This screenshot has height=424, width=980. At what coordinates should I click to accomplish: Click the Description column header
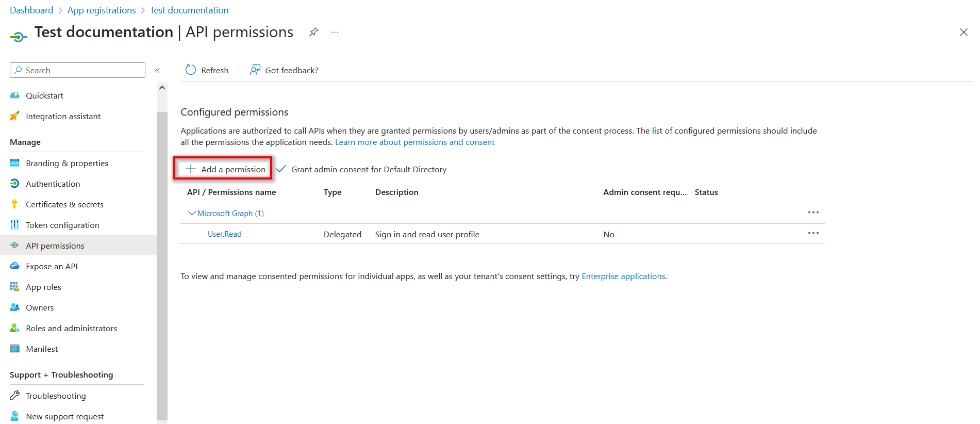[x=396, y=192]
